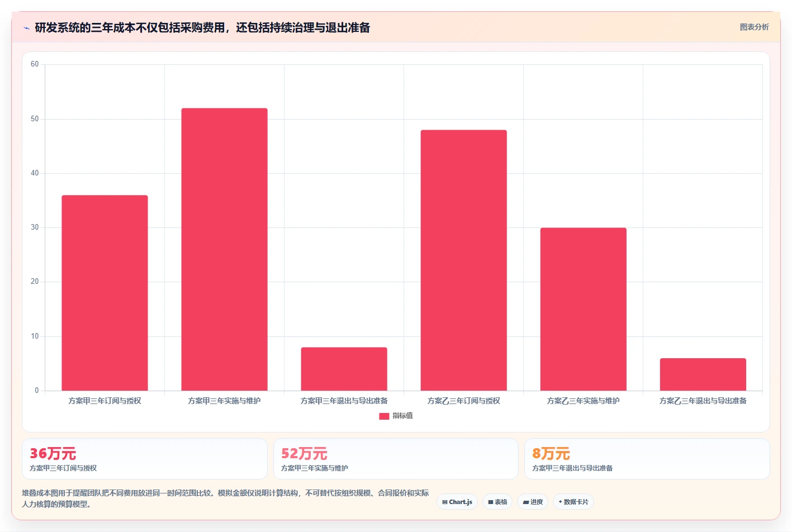Click the 36万元 value in the stat card
This screenshot has width=792, height=532.
tap(53, 453)
